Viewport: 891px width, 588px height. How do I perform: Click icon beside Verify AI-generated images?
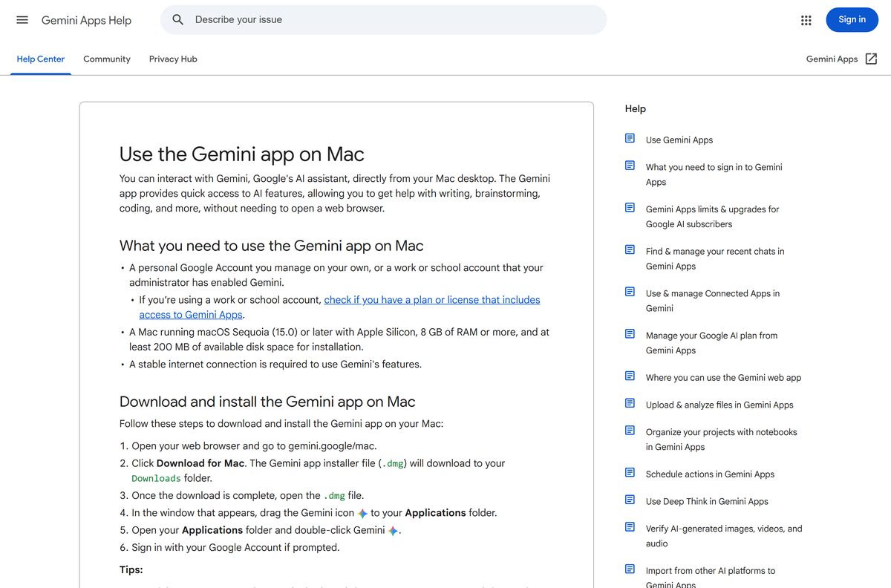tap(630, 527)
